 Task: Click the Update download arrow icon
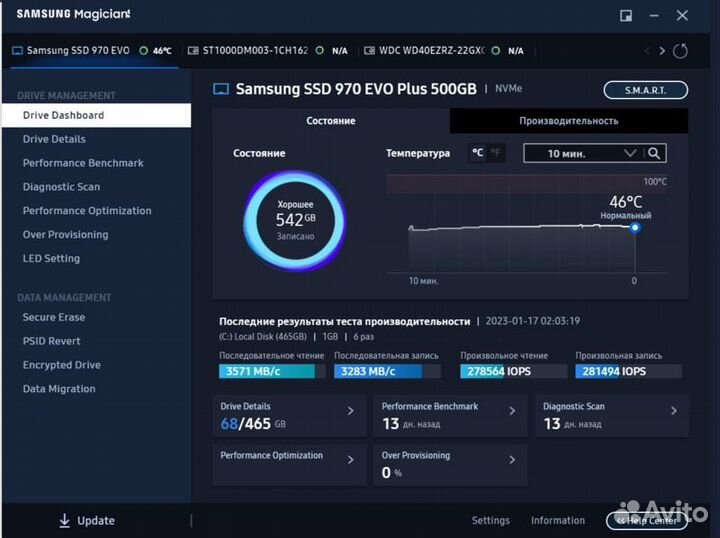point(65,520)
